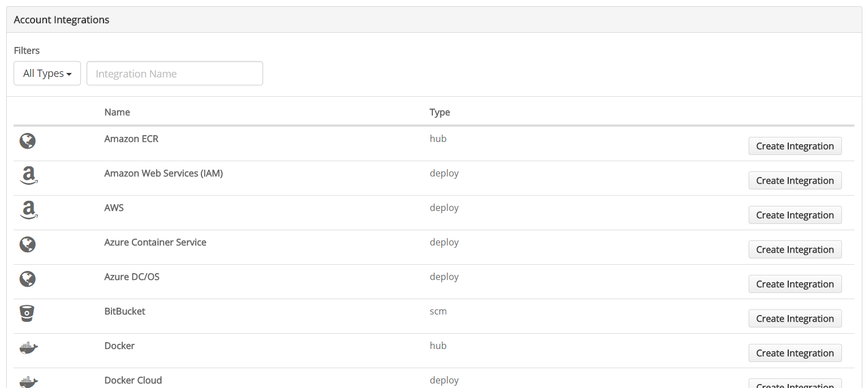This screenshot has height=388, width=868.
Task: Select the Azure DC/OS name text
Action: click(x=132, y=277)
